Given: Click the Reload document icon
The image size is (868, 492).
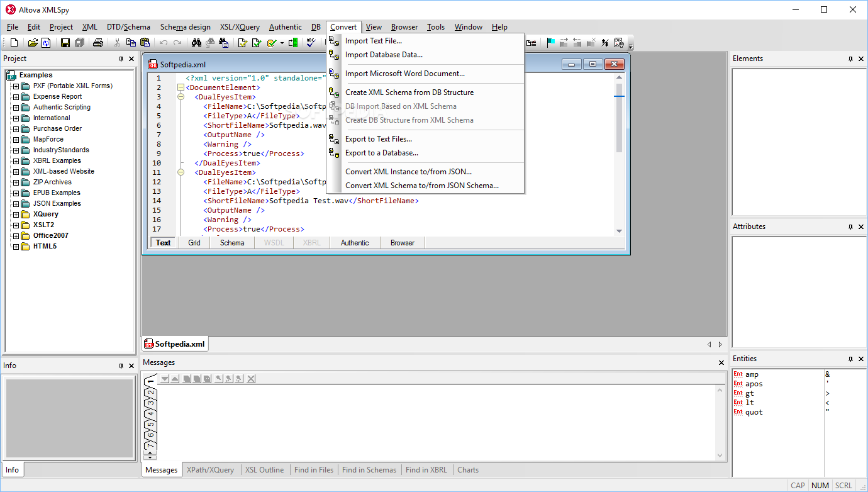Looking at the screenshot, I should (46, 43).
